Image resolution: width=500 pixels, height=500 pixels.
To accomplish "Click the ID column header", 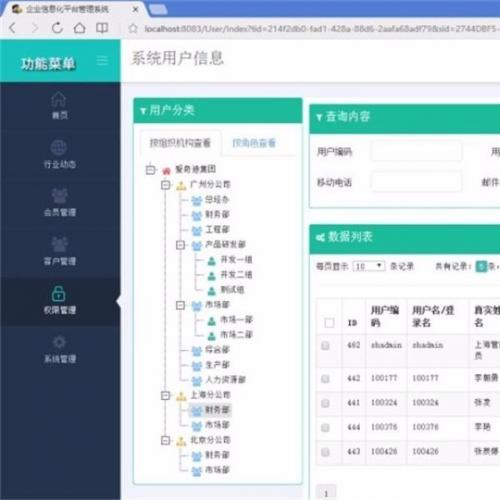I will click(x=352, y=323).
